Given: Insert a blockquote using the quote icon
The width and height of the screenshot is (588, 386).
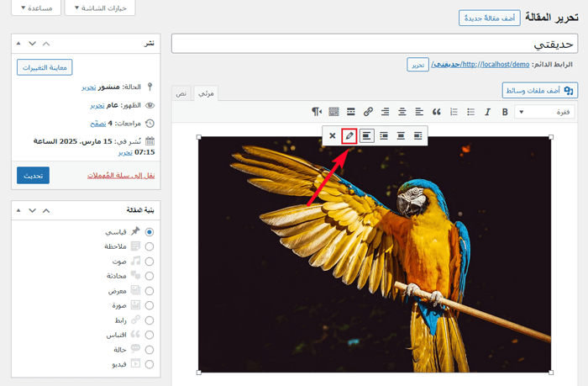Looking at the screenshot, I should [436, 112].
